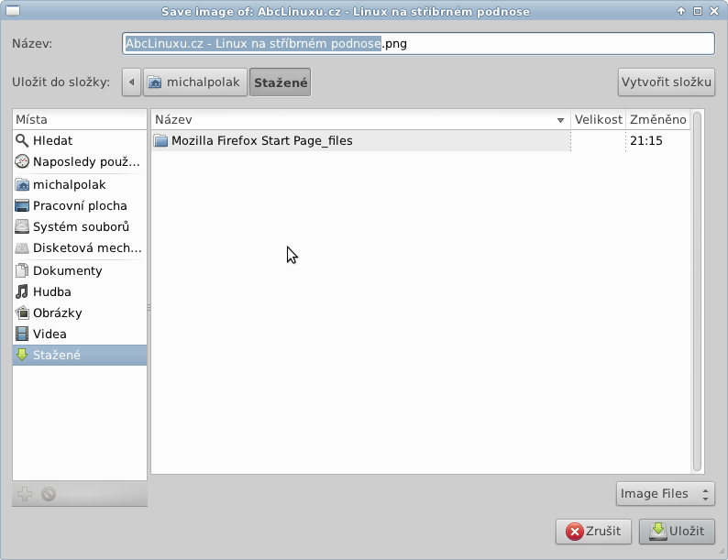The height and width of the screenshot is (560, 728).
Task: Click the red cancel icon on Zrušit button
Action: [x=574, y=532]
